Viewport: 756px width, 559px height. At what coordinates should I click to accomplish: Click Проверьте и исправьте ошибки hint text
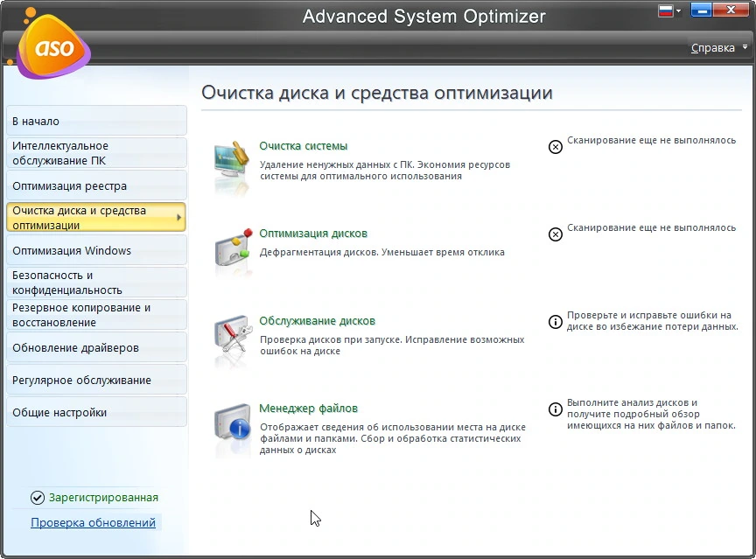(653, 320)
